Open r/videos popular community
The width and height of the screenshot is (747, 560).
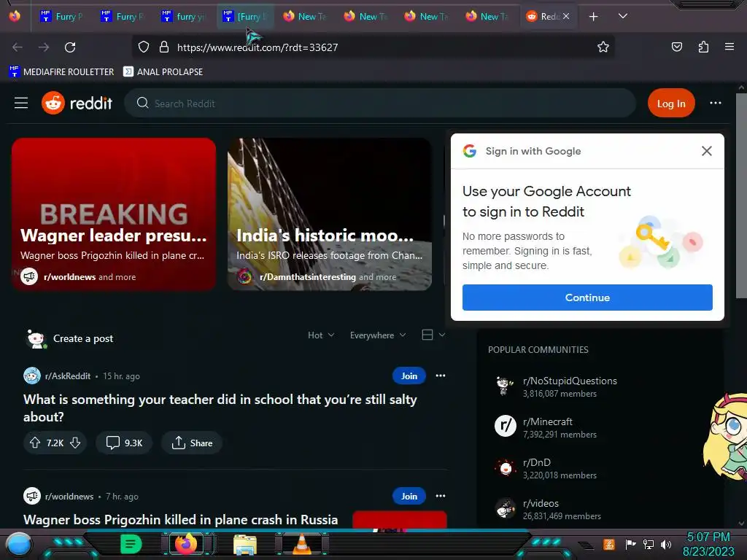(x=541, y=503)
